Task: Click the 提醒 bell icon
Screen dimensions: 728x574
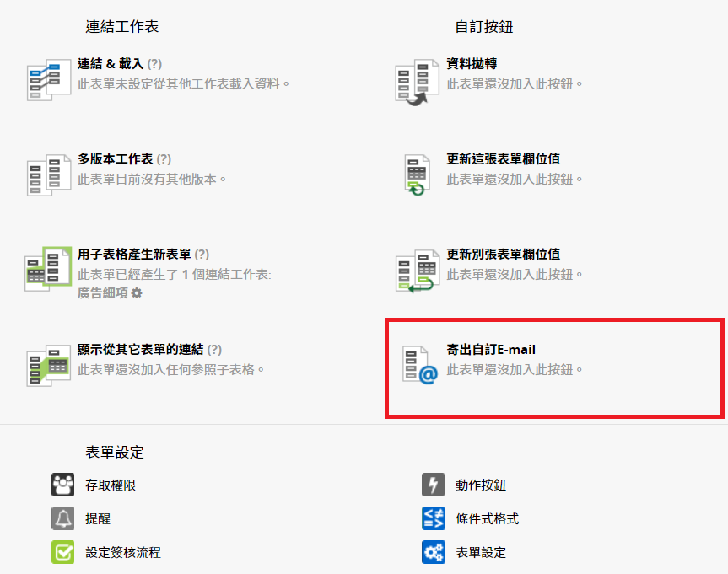Action: (62, 518)
